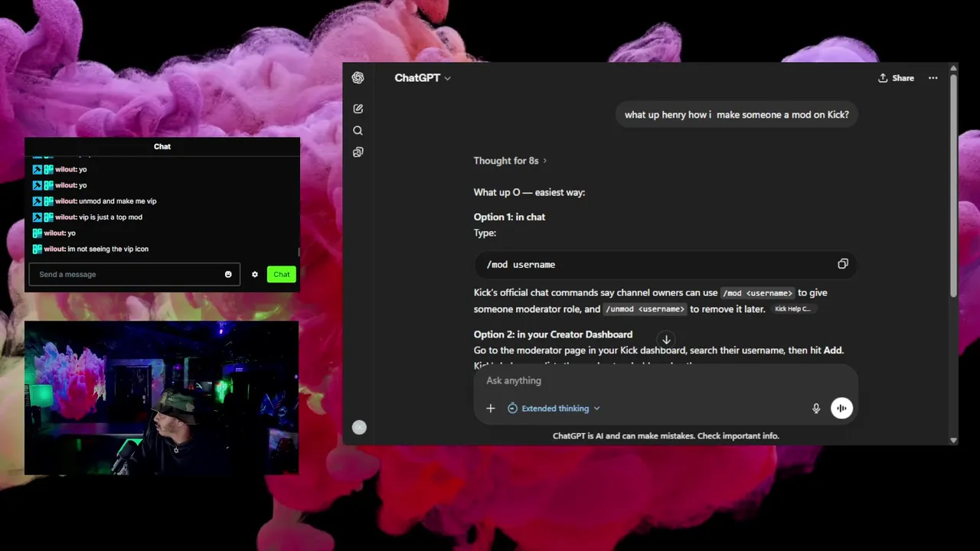The height and width of the screenshot is (551, 980).
Task: Copy the /mod username code block
Action: [843, 264]
